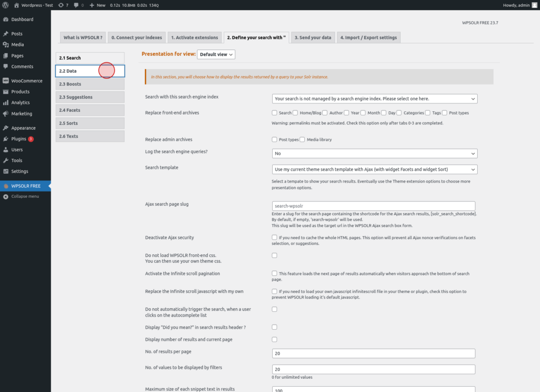The width and height of the screenshot is (540, 392).
Task: Check Do not load WPSOLR front-end css
Action: pyautogui.click(x=274, y=255)
